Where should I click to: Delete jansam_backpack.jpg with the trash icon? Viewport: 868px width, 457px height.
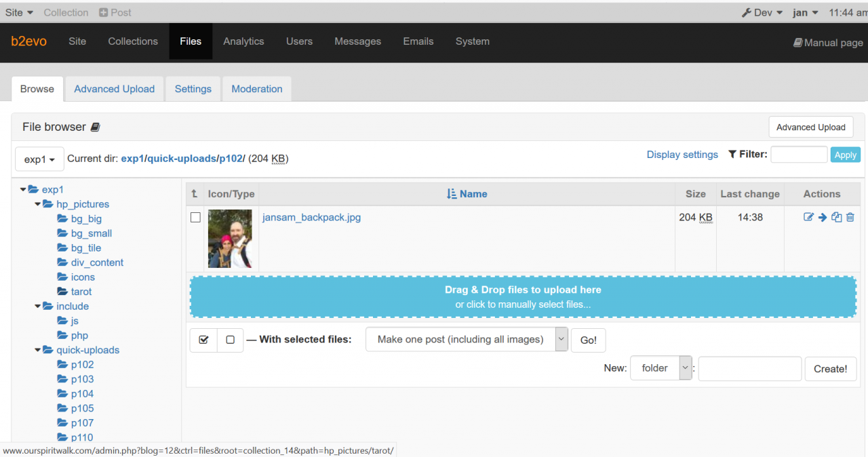[x=850, y=217]
